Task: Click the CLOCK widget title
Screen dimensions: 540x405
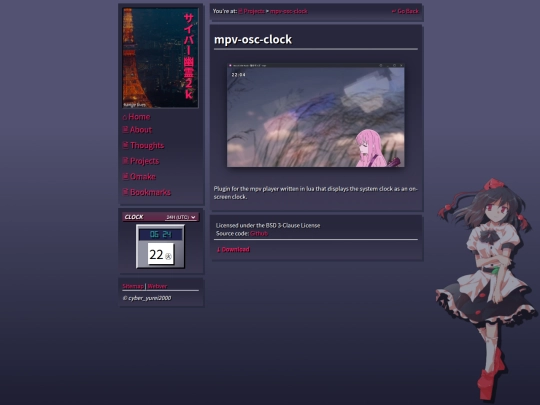Action: pos(134,217)
